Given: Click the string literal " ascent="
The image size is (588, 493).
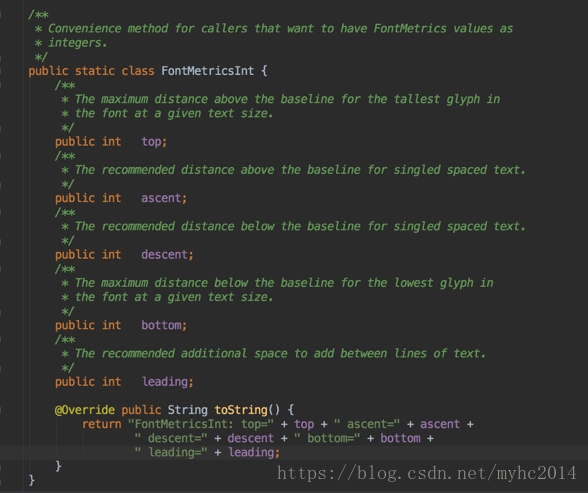Looking at the screenshot, I should click(x=366, y=424).
